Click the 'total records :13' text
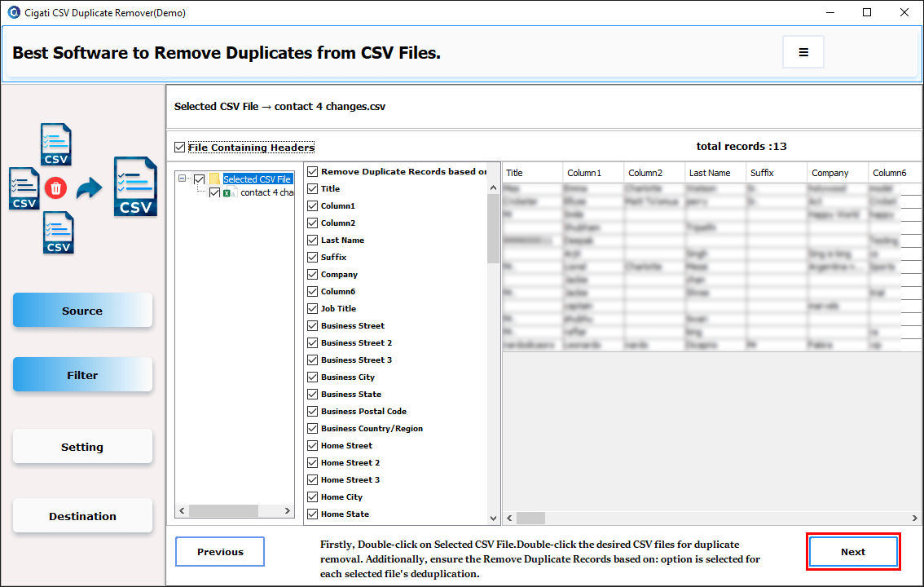924x587 pixels. click(x=741, y=146)
